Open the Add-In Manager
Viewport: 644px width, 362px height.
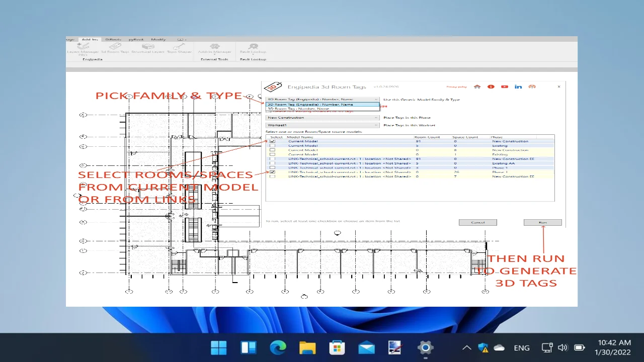pos(214,46)
